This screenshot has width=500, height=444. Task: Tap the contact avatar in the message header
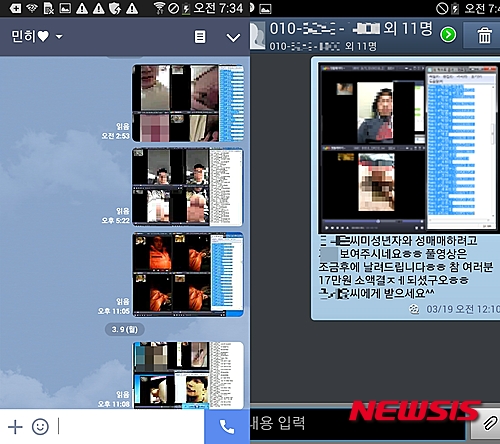coord(257,36)
